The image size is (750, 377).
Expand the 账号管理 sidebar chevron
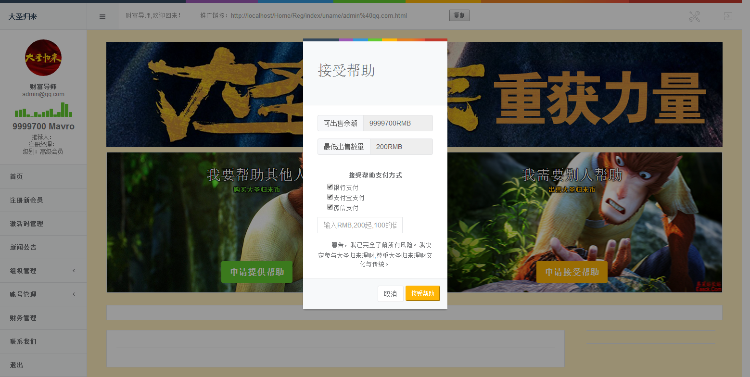point(74,294)
